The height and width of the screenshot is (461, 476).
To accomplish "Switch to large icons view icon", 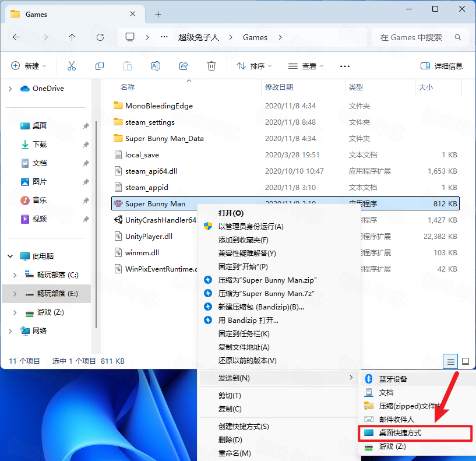I will click(466, 361).
